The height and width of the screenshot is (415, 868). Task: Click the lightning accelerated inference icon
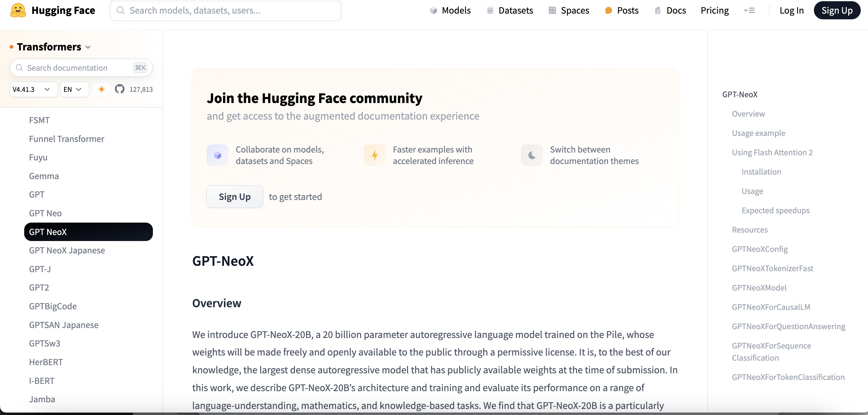[x=374, y=155]
